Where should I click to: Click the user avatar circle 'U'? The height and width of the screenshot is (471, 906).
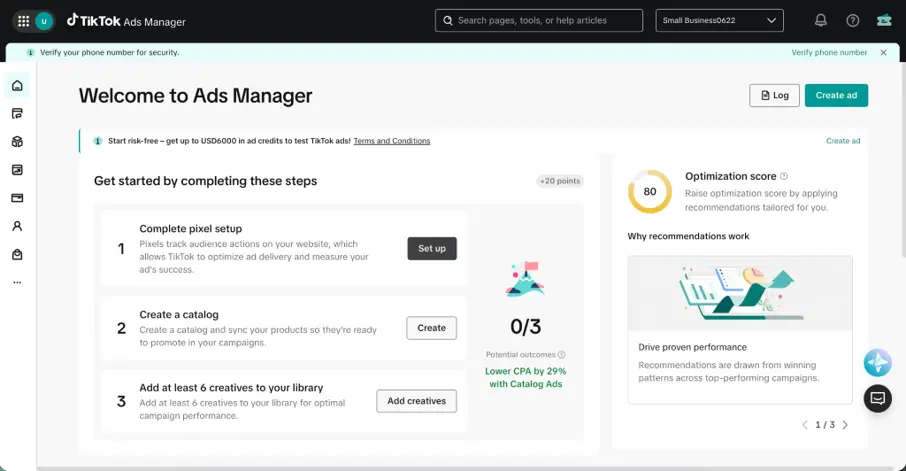click(x=44, y=21)
